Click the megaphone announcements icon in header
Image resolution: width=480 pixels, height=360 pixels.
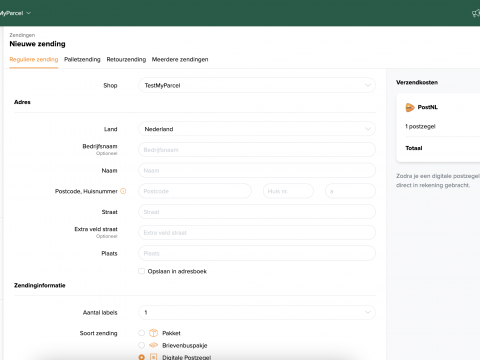(476, 13)
